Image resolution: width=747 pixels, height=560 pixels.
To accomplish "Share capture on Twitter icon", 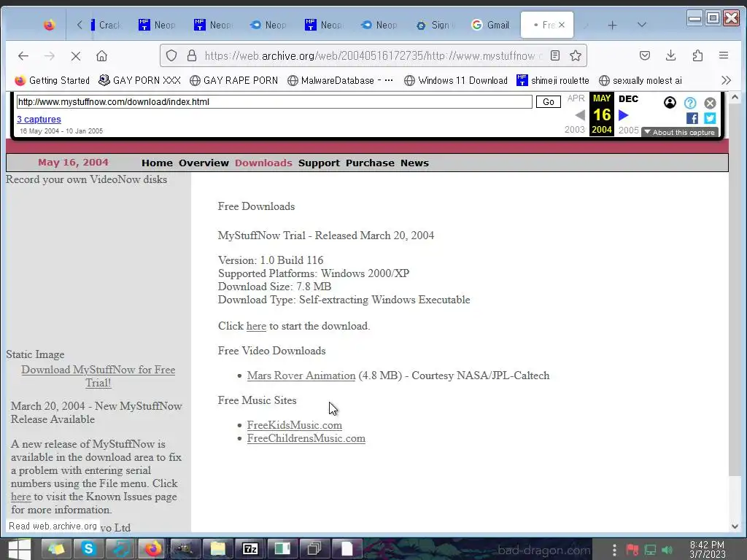I will [710, 118].
